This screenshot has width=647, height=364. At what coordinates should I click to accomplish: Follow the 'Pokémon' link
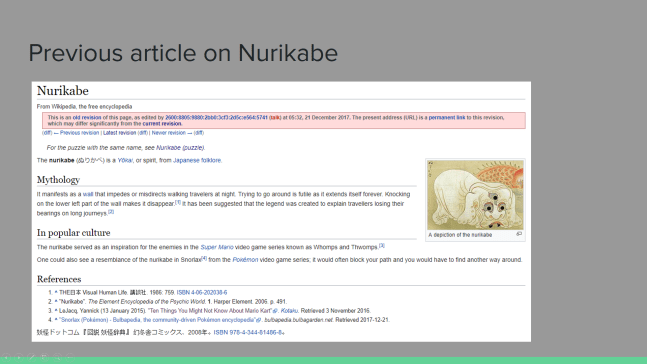click(x=245, y=260)
